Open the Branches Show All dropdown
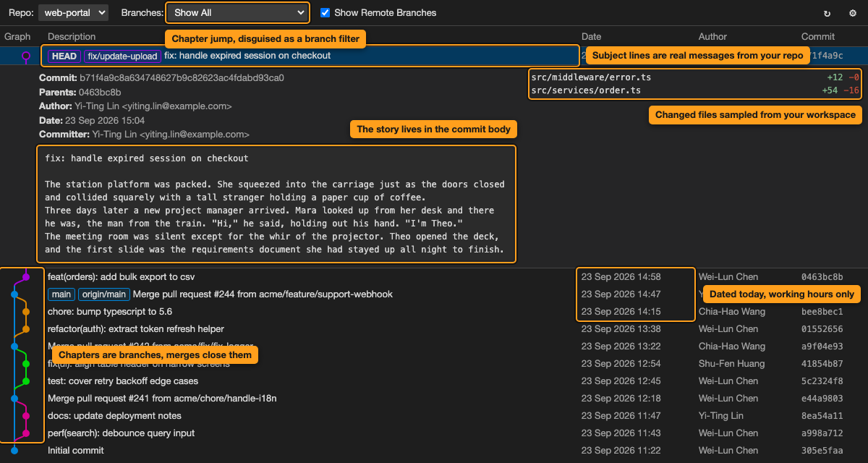This screenshot has width=868, height=463. click(238, 12)
